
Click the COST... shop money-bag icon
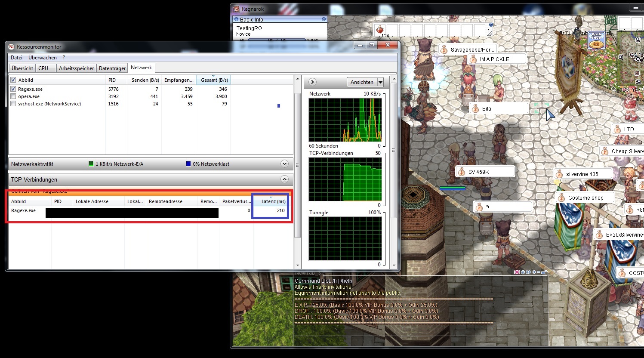[622, 273]
